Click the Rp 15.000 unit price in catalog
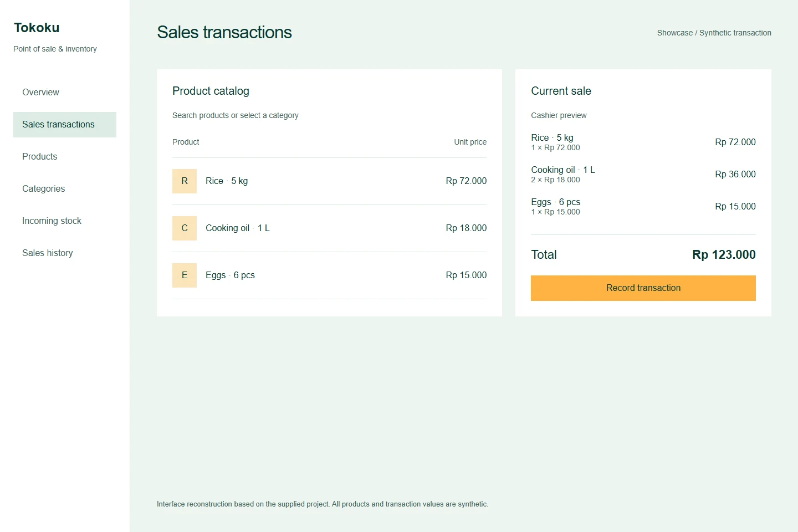798x532 pixels. (x=466, y=275)
